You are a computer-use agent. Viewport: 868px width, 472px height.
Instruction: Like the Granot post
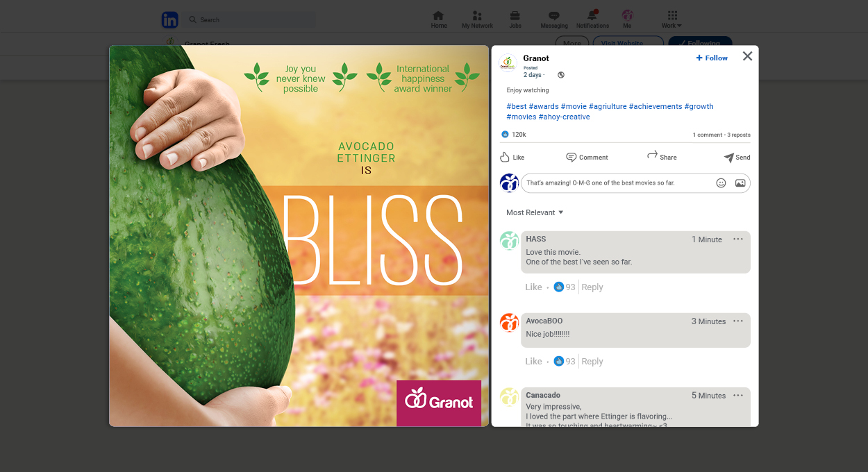point(512,158)
